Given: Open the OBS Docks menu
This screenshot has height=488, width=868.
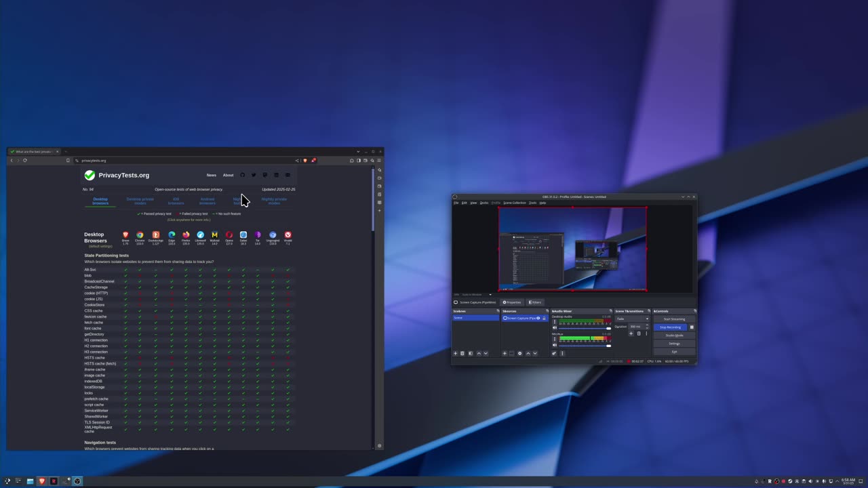Looking at the screenshot, I should [484, 203].
